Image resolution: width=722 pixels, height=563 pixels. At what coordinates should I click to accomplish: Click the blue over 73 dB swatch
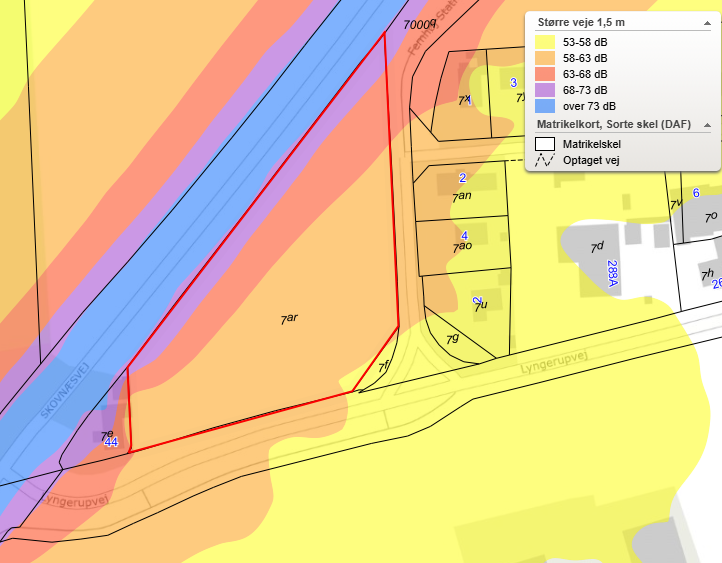545,106
